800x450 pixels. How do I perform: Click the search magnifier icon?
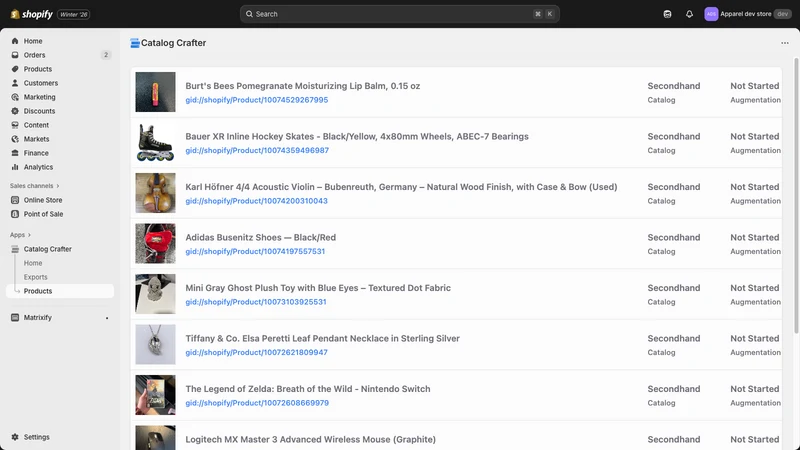[249, 14]
